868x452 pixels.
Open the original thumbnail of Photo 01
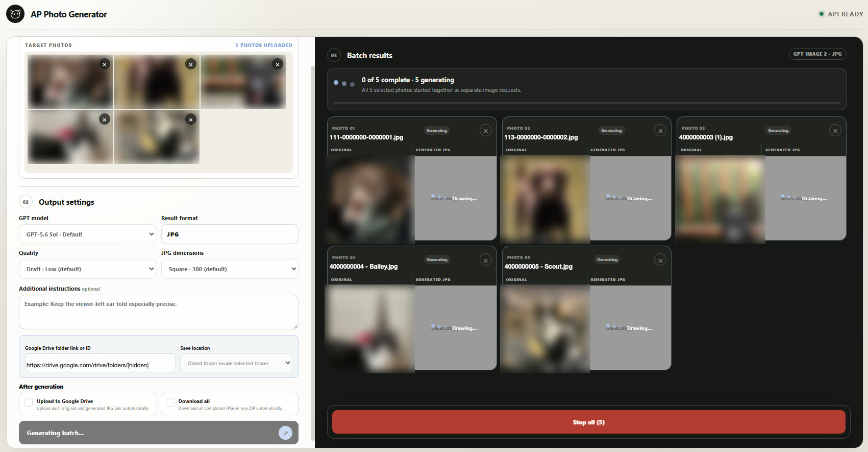[x=370, y=200]
